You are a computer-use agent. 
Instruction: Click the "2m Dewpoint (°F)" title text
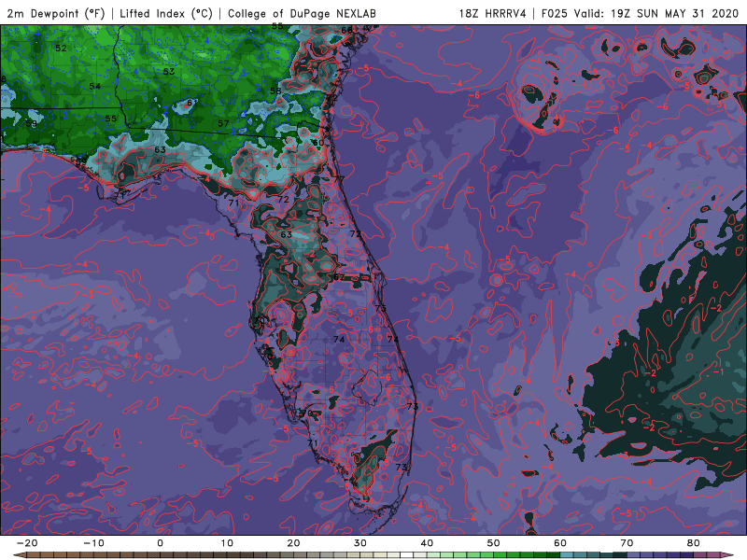pyautogui.click(x=56, y=13)
